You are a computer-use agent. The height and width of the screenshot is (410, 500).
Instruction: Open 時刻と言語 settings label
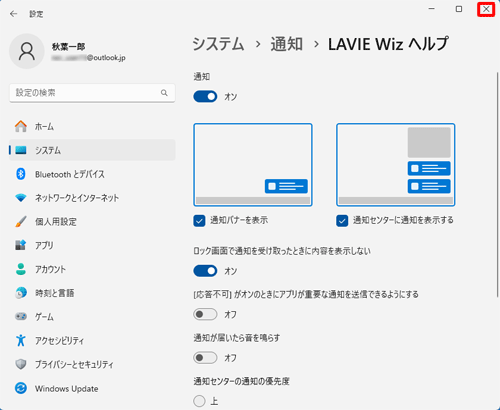pos(55,293)
